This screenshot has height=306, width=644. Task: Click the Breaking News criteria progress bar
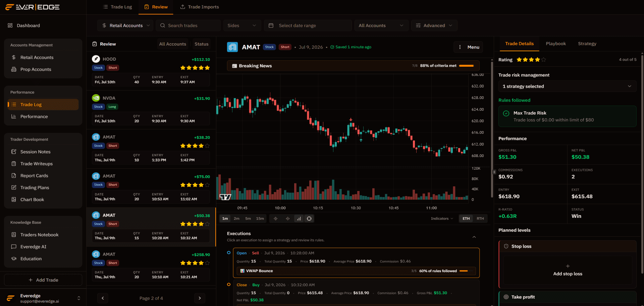tap(466, 66)
